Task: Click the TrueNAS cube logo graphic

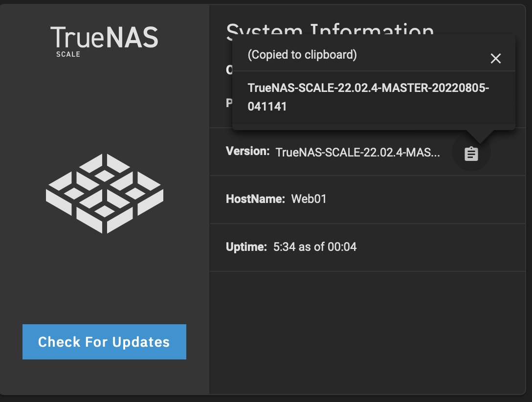Action: [x=105, y=193]
